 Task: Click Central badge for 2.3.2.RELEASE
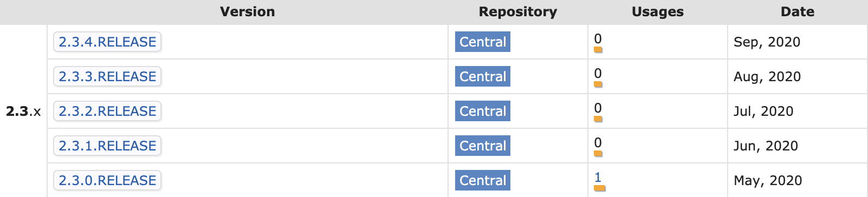tap(483, 111)
